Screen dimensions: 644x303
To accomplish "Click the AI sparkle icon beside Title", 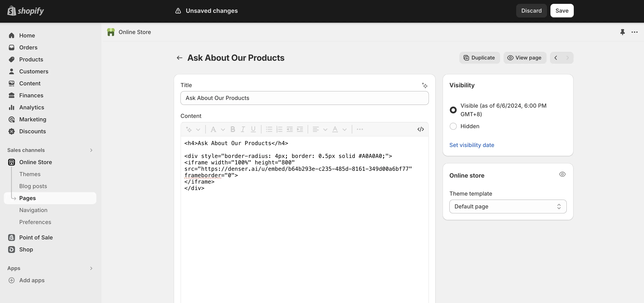I will pyautogui.click(x=425, y=85).
